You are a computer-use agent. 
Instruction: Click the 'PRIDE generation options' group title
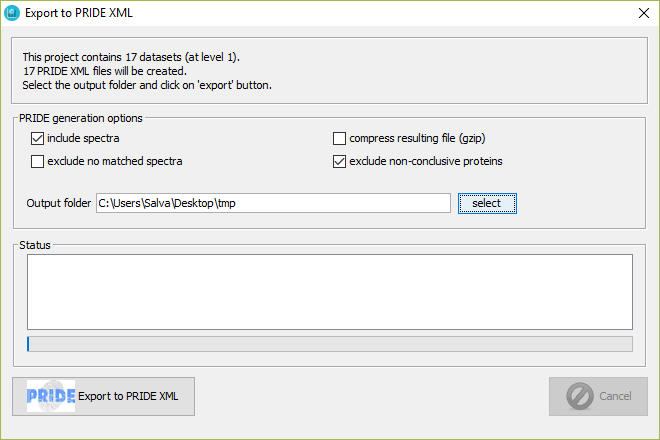point(81,118)
